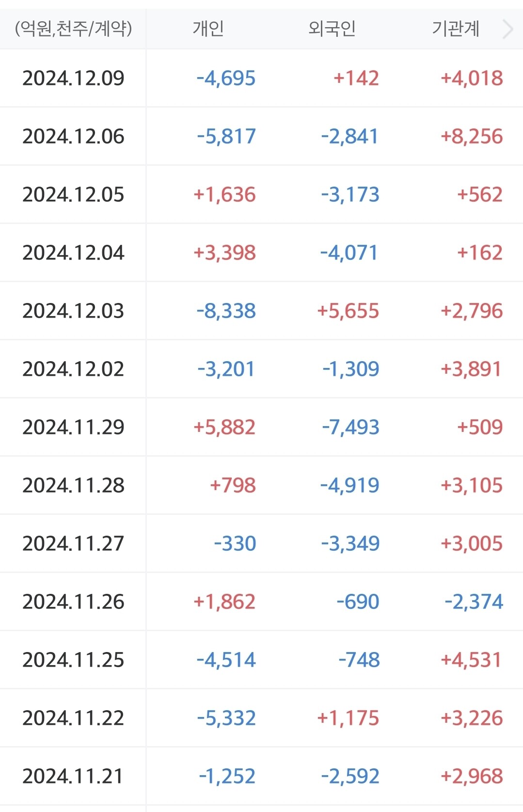Image resolution: width=523 pixels, height=812 pixels.
Task: Tap institution value +4,531
Action: point(472,660)
